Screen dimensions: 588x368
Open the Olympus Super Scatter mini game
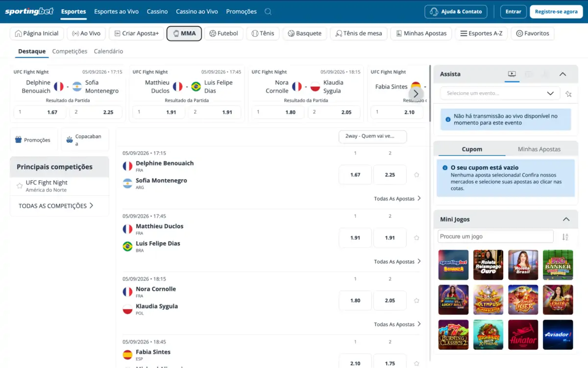(x=488, y=300)
